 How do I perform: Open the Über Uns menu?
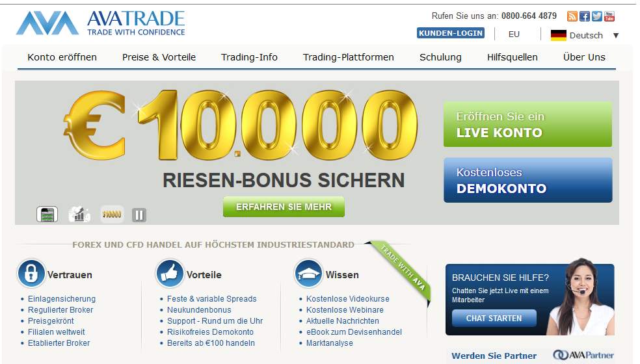(x=584, y=57)
